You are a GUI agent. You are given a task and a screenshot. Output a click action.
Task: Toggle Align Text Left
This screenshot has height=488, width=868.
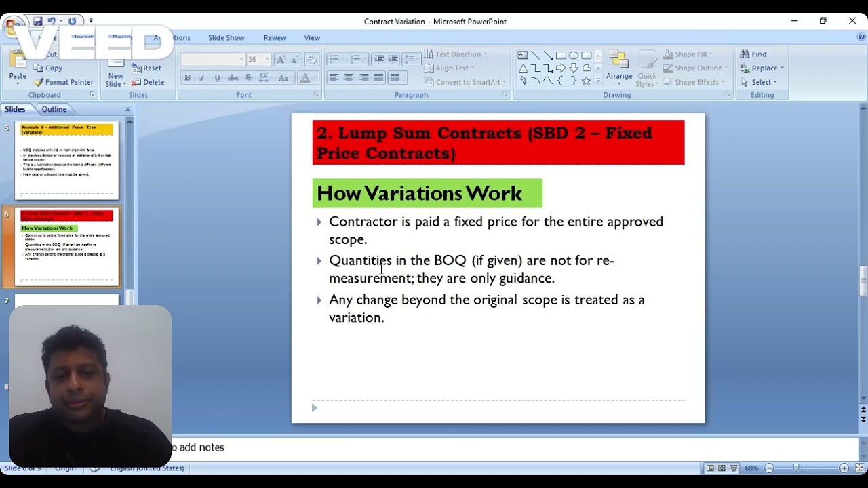334,78
